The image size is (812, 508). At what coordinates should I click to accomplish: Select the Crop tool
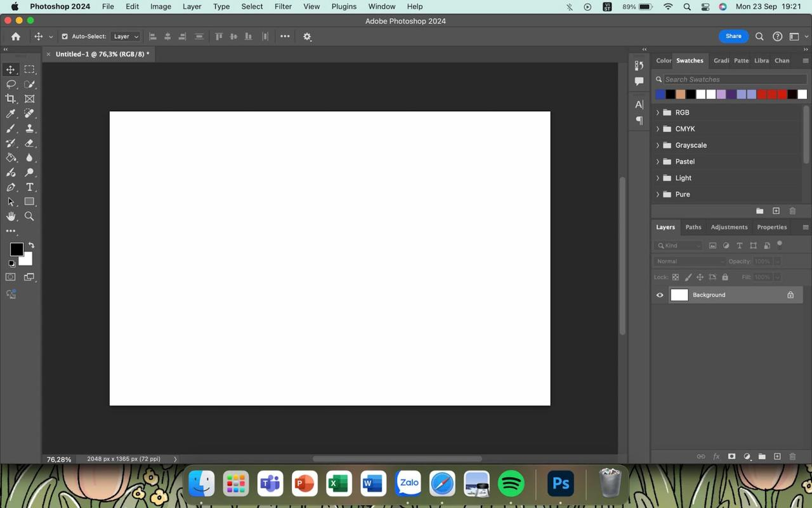pos(11,99)
